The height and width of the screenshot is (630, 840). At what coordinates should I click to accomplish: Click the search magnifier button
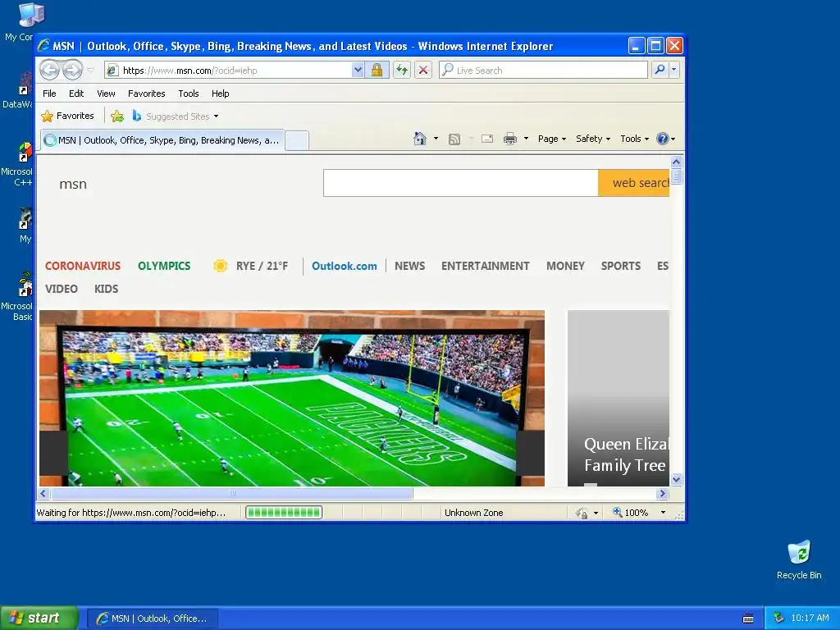(660, 71)
